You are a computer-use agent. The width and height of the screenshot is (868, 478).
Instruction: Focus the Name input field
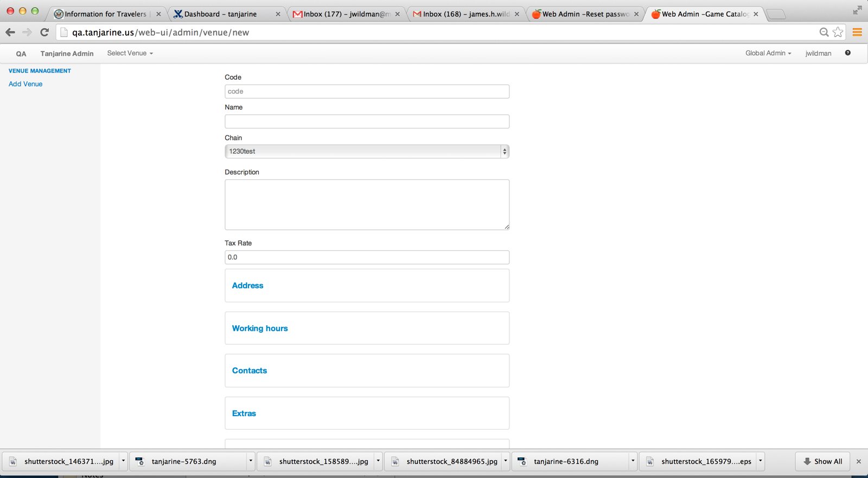[x=367, y=121]
